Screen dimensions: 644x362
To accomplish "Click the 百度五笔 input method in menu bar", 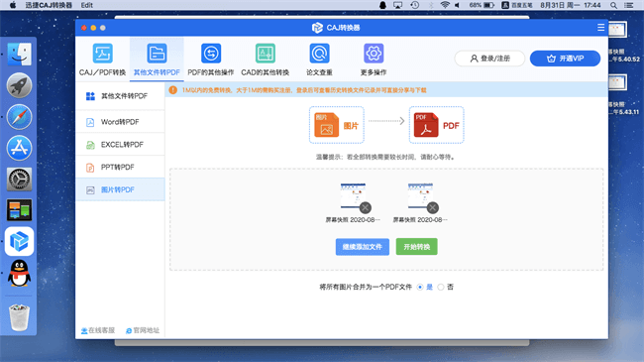I will coord(517,5).
